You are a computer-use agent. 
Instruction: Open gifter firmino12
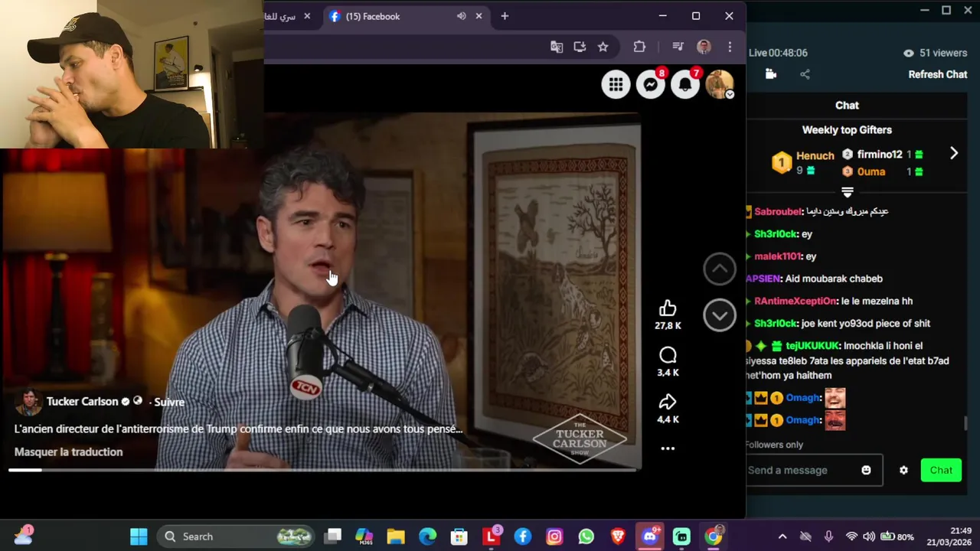coord(879,155)
